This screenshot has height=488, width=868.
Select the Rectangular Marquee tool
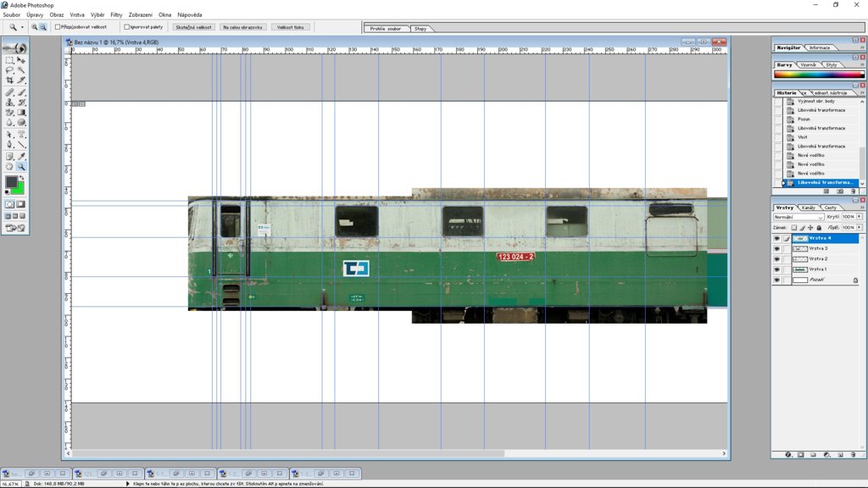(9, 60)
